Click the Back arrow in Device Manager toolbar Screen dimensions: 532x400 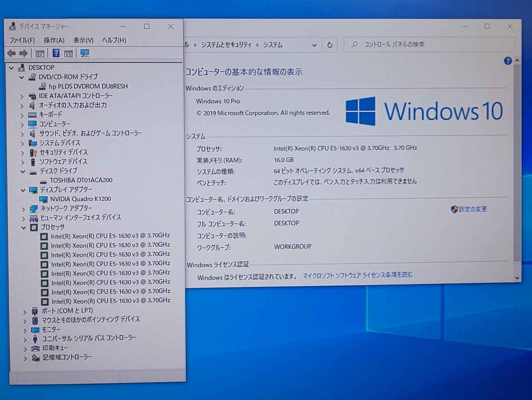tap(12, 53)
